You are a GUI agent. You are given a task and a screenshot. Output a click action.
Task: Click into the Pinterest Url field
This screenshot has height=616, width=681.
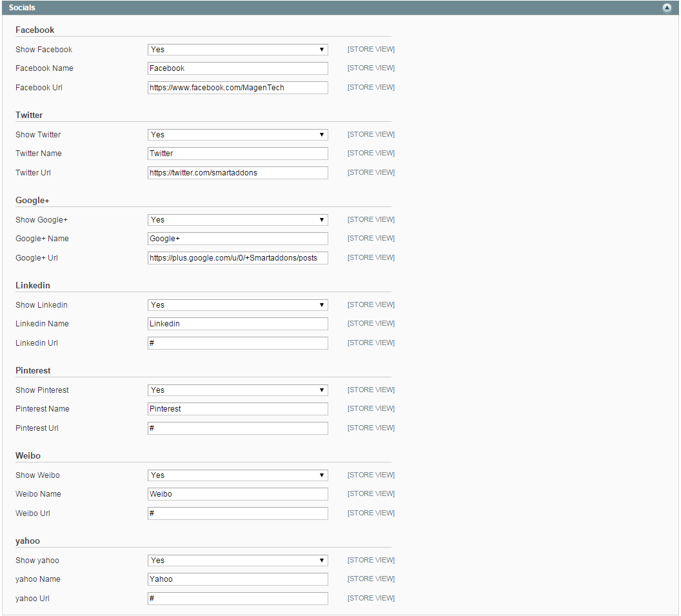click(237, 428)
